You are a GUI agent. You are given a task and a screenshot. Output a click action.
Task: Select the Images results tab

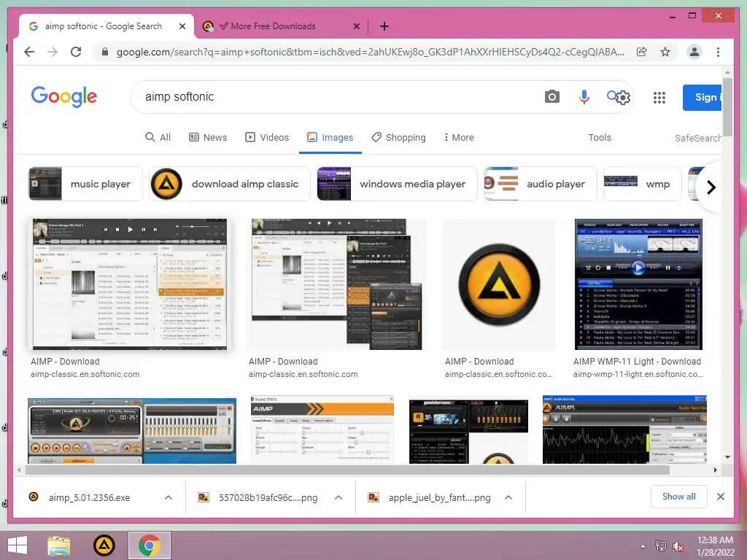pyautogui.click(x=330, y=138)
